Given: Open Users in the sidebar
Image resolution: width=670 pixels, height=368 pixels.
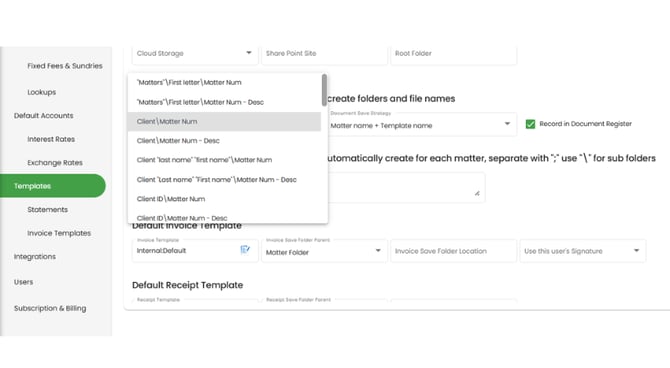Looking at the screenshot, I should 23,282.
